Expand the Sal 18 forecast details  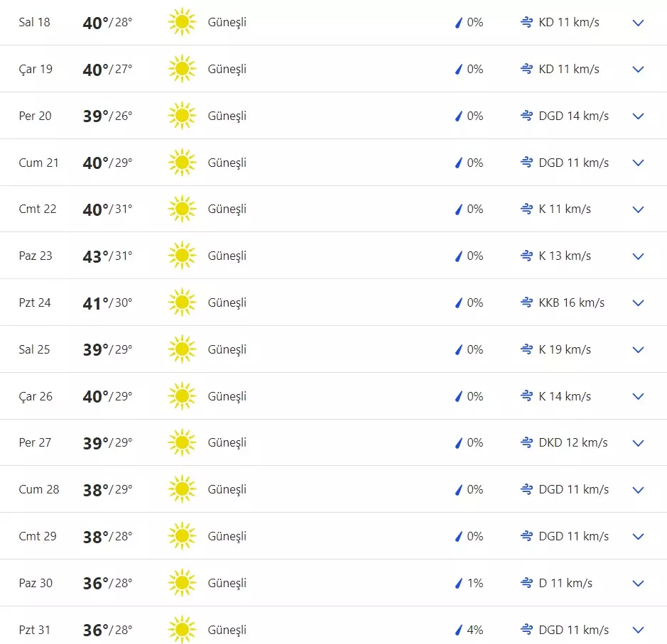[638, 23]
